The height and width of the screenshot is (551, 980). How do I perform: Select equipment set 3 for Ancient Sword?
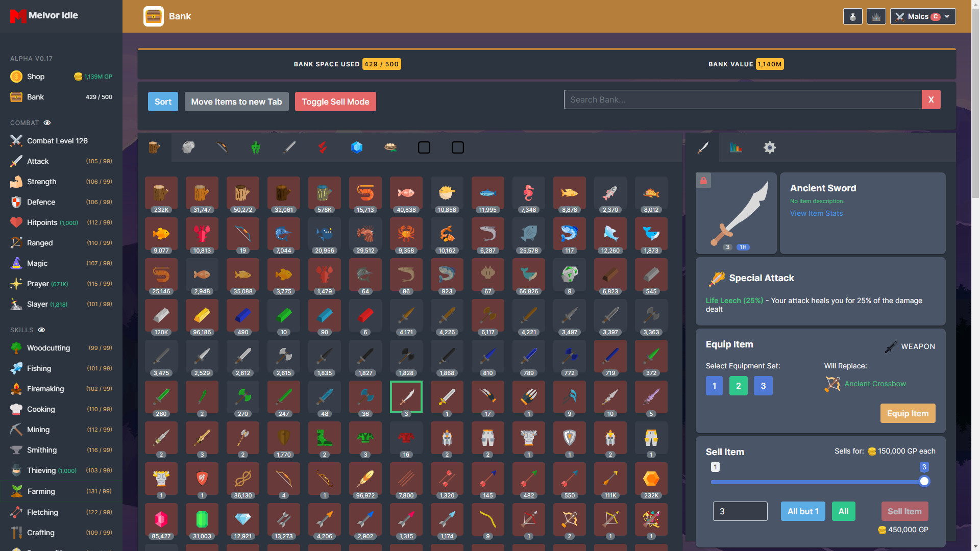coord(763,386)
